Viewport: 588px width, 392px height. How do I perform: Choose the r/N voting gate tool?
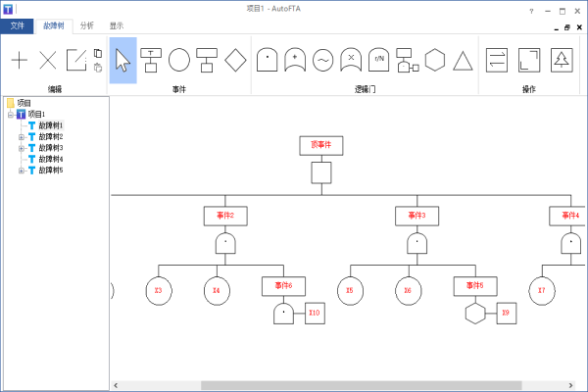[x=378, y=60]
